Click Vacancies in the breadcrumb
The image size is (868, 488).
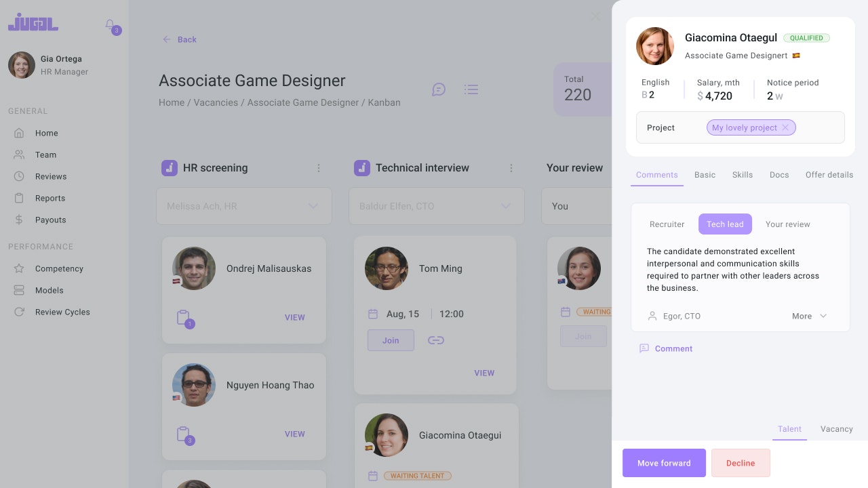pyautogui.click(x=216, y=102)
